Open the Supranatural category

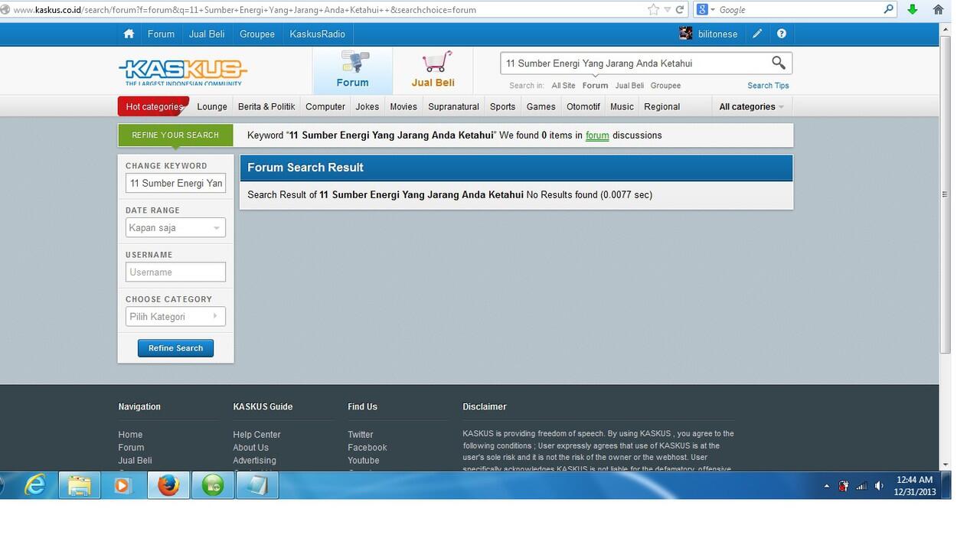pyautogui.click(x=453, y=106)
